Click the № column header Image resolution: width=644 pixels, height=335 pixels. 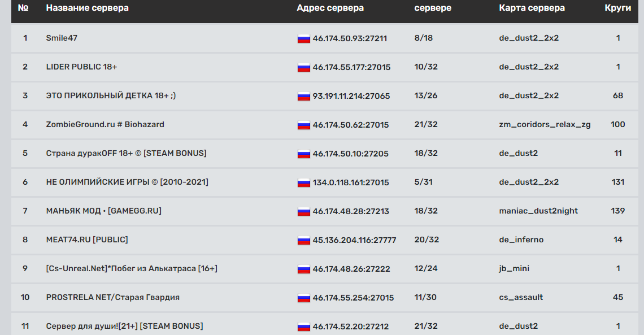[x=23, y=8]
